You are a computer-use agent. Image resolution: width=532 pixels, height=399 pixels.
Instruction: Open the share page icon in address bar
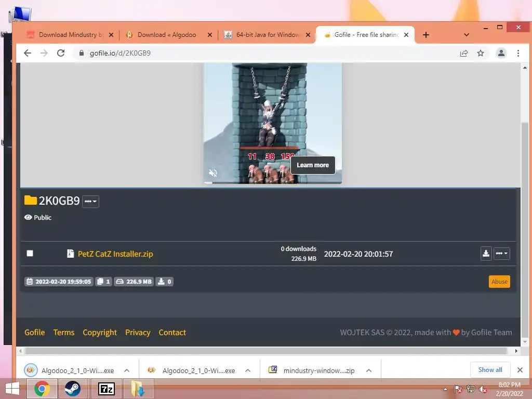[464, 53]
